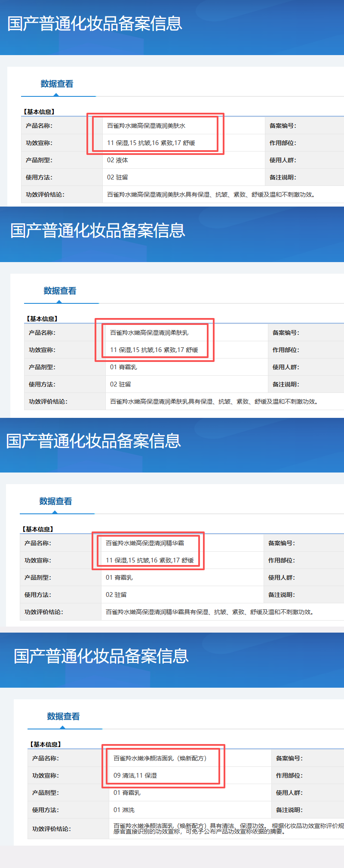Switch to 数据查看 tab above the 精华霜 record
The width and height of the screenshot is (344, 868).
55,501
